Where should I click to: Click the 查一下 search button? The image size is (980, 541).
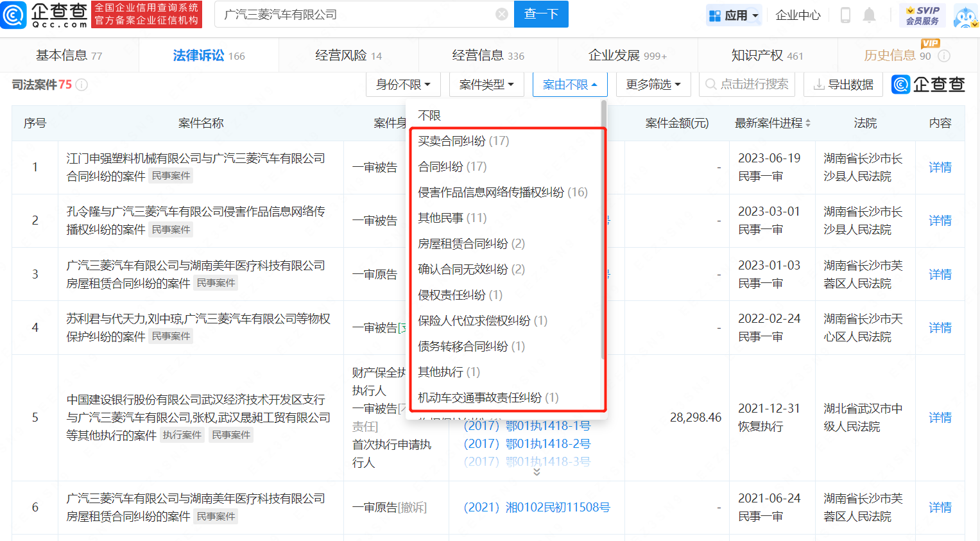[x=541, y=14]
